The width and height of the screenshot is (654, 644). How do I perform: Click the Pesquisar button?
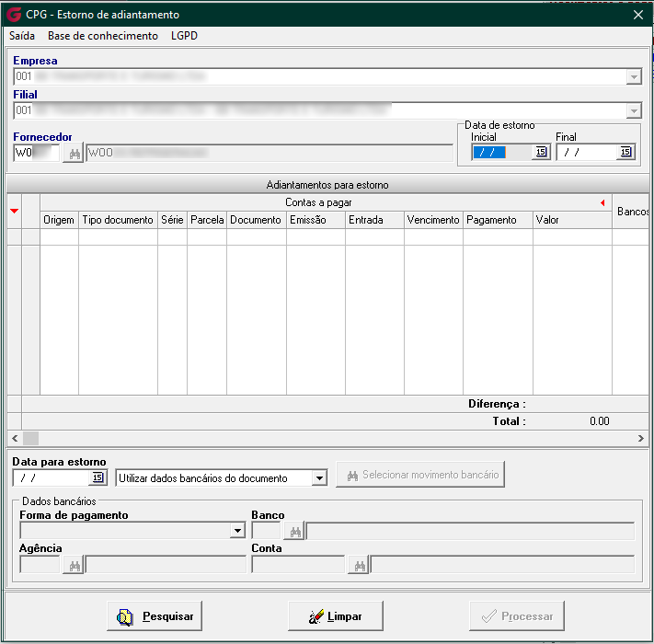pos(155,616)
